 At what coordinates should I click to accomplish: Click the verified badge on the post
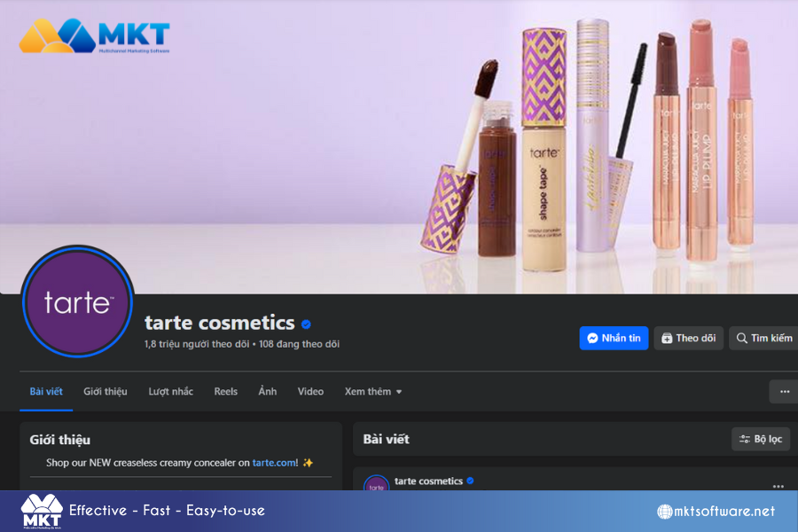coord(470,481)
